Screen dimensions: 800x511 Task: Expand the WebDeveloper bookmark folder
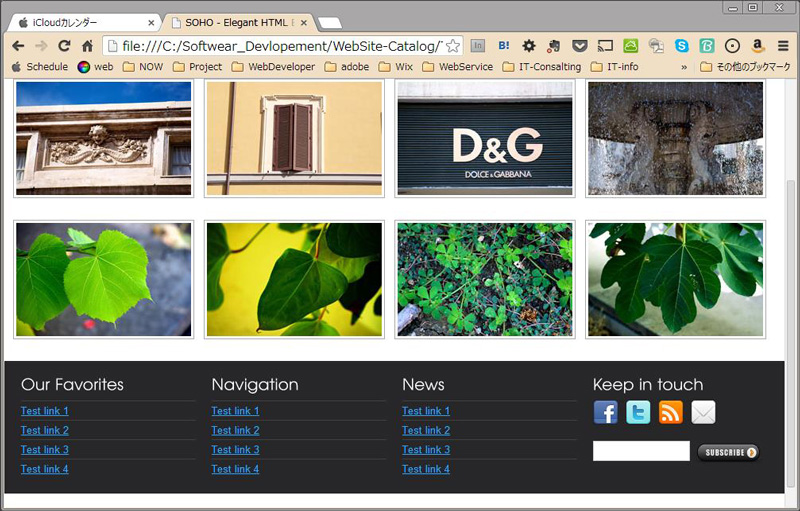pos(273,67)
